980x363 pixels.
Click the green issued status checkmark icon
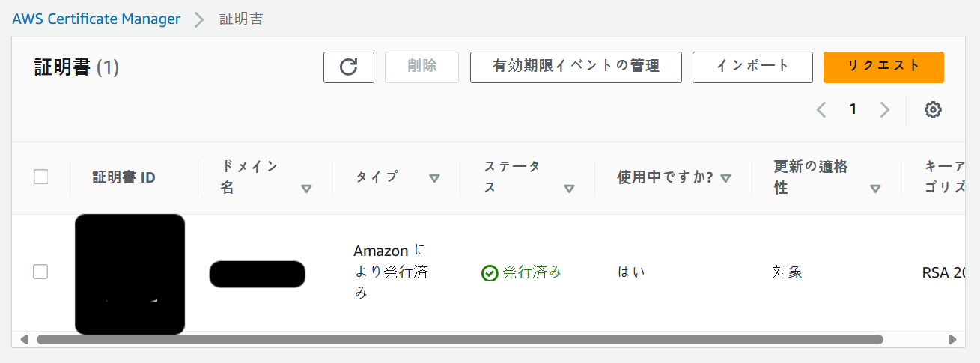(490, 273)
